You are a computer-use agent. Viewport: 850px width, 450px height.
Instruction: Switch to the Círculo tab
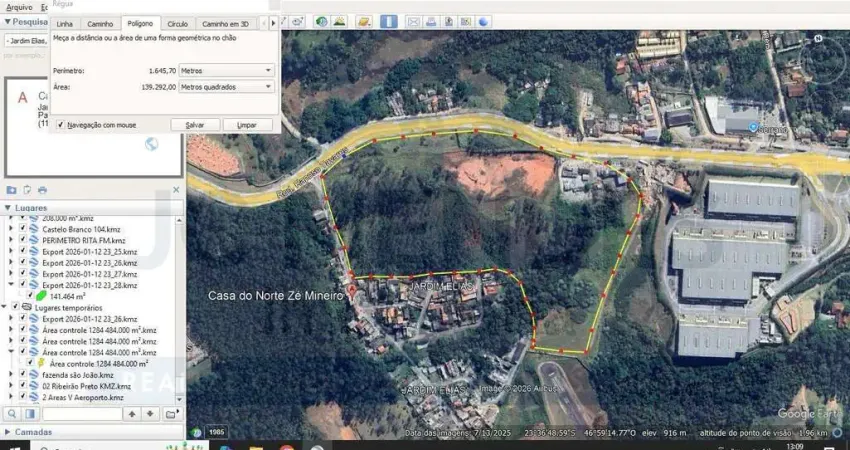coord(178,24)
